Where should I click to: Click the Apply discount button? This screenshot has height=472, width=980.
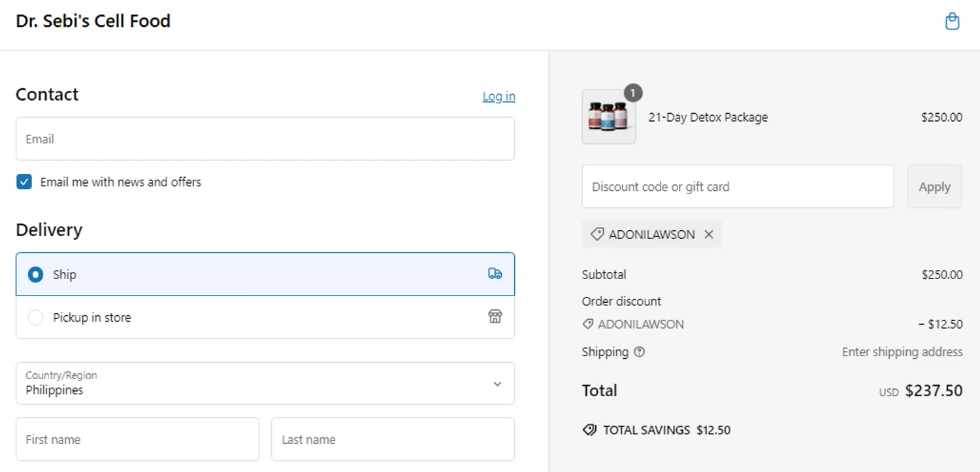934,186
